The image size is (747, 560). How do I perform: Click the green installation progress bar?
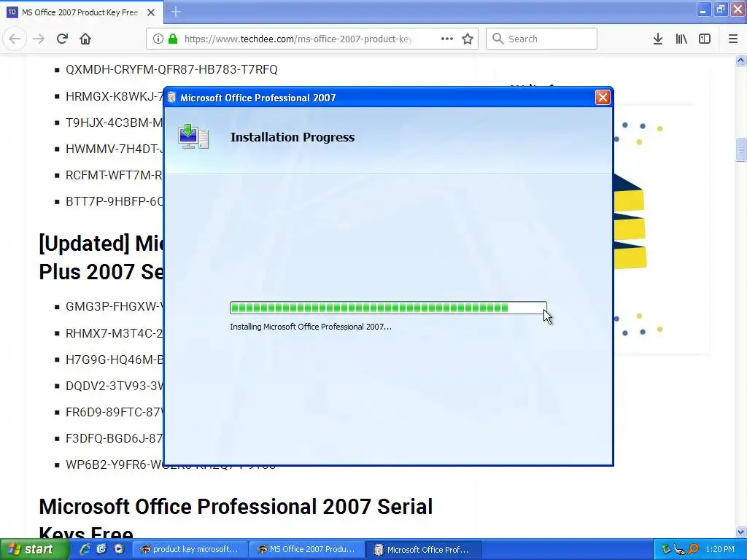tap(388, 308)
